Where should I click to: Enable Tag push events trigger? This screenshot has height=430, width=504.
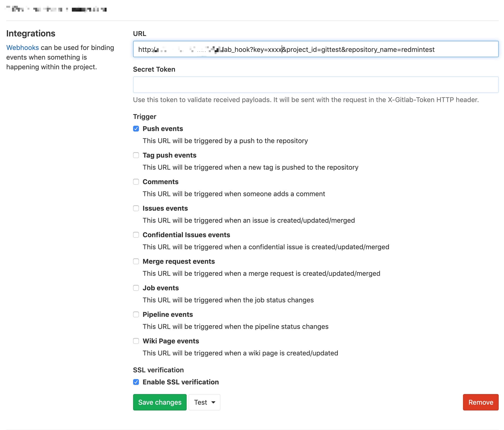click(x=136, y=155)
